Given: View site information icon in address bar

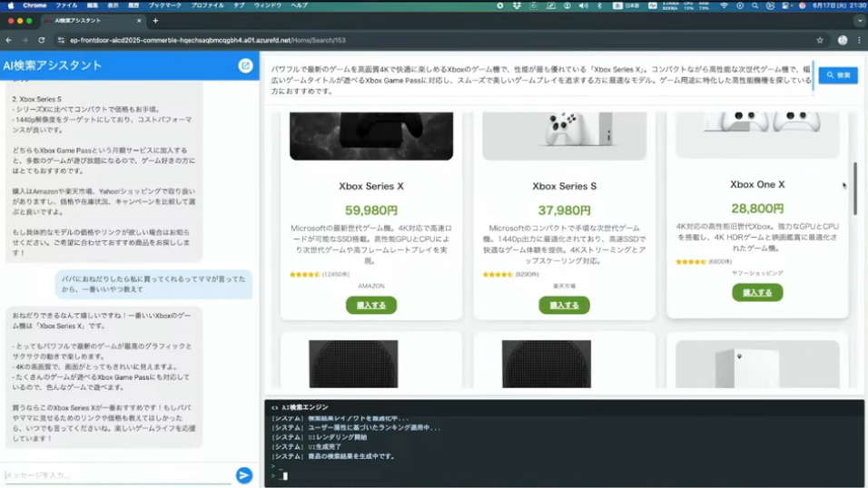Looking at the screenshot, I should coord(61,40).
